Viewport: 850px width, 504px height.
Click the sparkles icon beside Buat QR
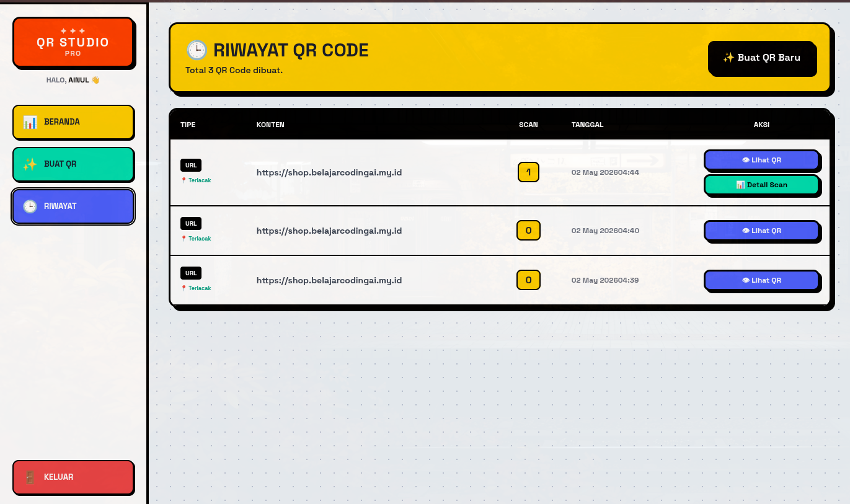[30, 164]
